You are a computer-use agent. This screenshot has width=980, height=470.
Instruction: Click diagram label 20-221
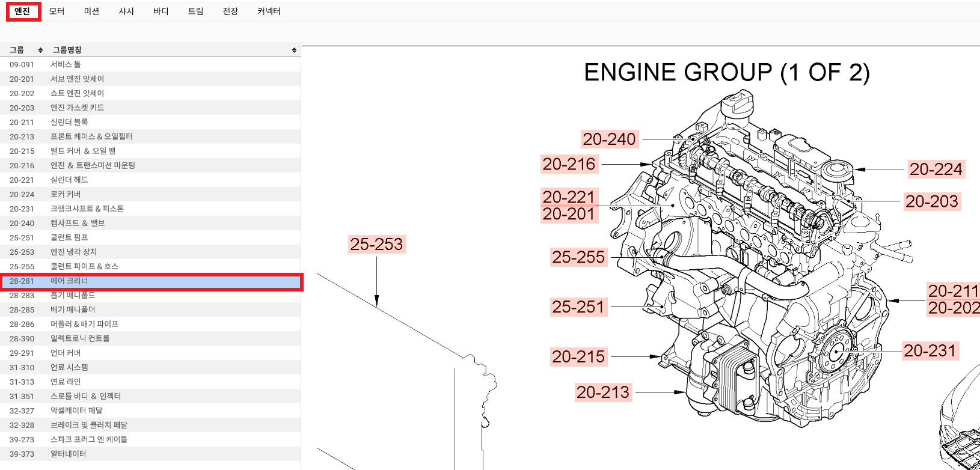[569, 197]
